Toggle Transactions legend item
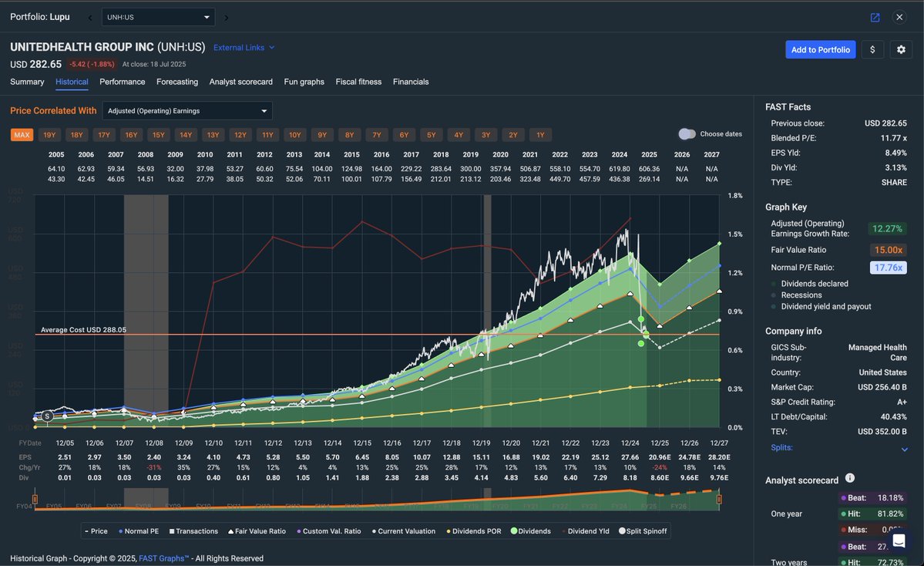924x566 pixels. pyautogui.click(x=193, y=531)
